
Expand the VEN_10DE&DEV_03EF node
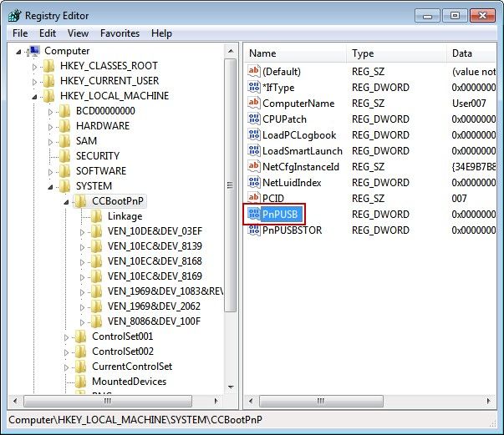(82, 232)
